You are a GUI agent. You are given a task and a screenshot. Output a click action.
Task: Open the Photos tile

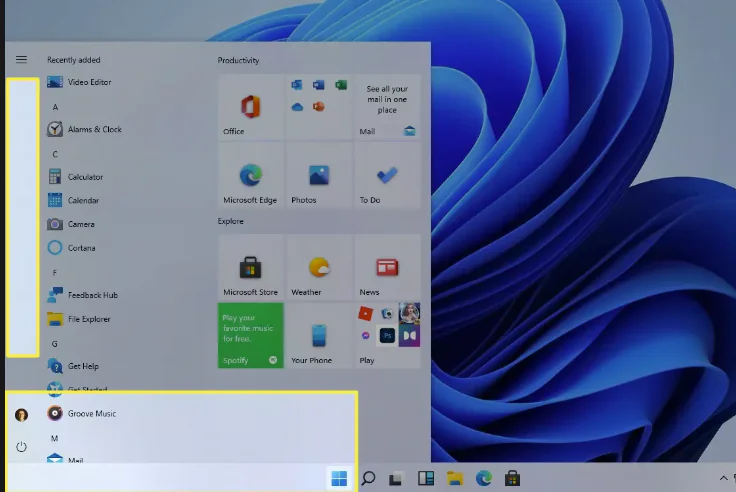[x=319, y=176]
